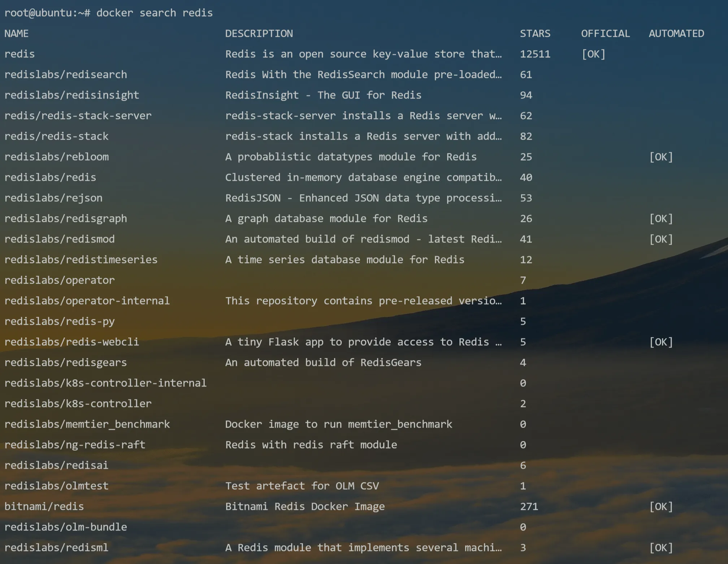The width and height of the screenshot is (728, 564).
Task: Click the OFFICIAL [OK] in redis row
Action: 593,54
